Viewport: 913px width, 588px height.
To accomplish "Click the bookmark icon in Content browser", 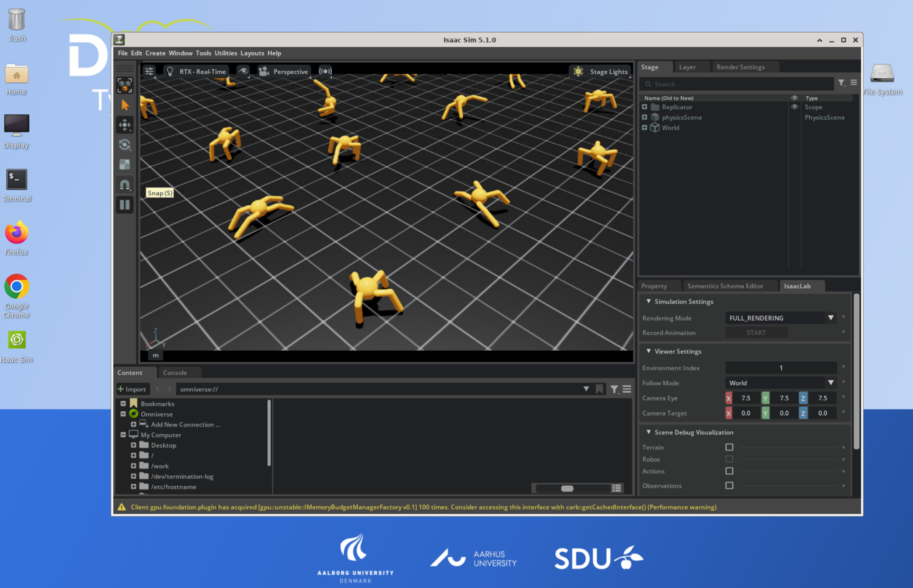I will point(599,389).
